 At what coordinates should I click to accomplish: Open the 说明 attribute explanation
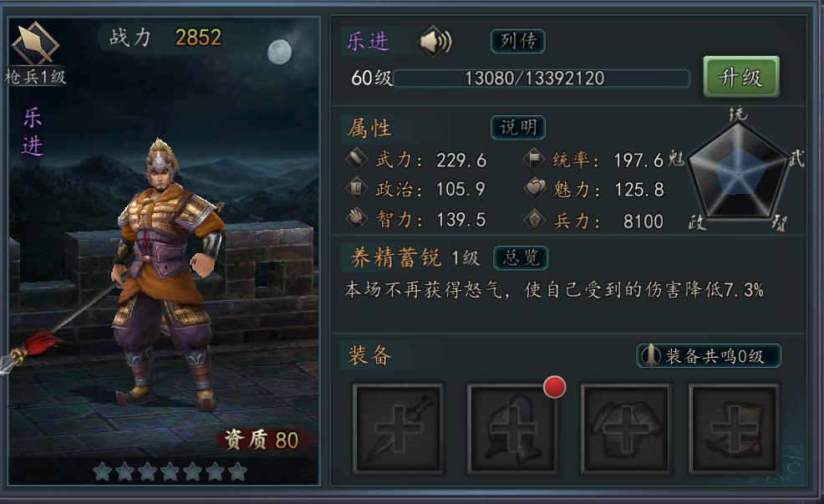(x=517, y=128)
